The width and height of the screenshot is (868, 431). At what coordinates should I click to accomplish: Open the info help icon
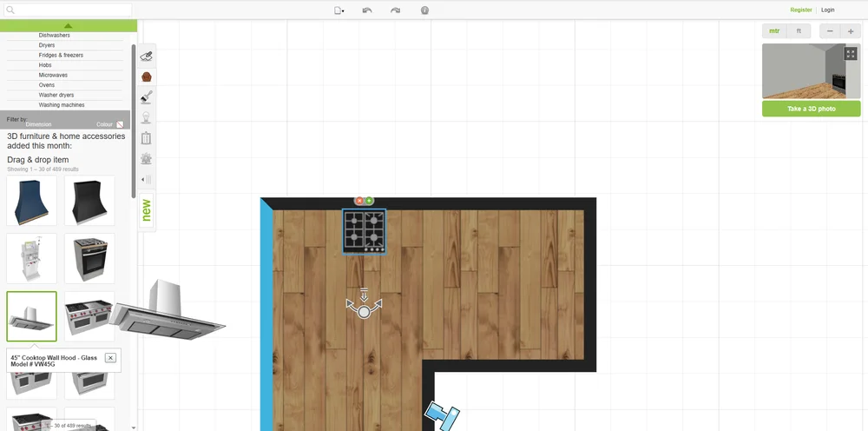[x=424, y=10]
